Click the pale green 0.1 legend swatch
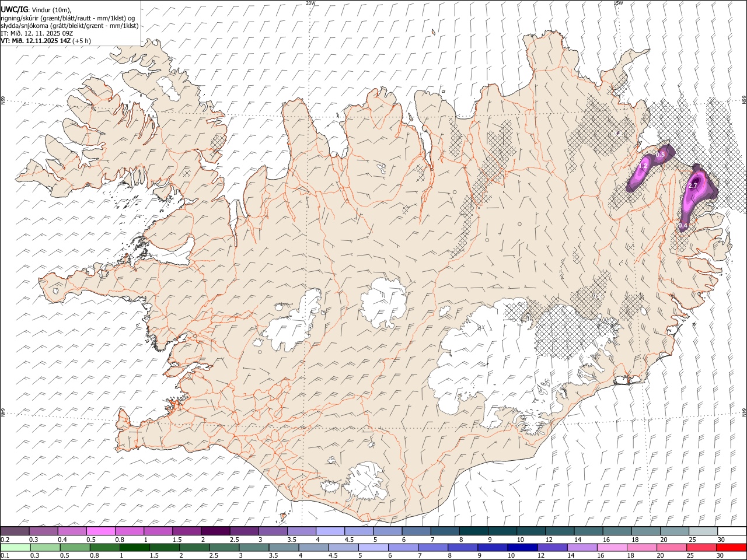The width and height of the screenshot is (747, 560). 15,548
